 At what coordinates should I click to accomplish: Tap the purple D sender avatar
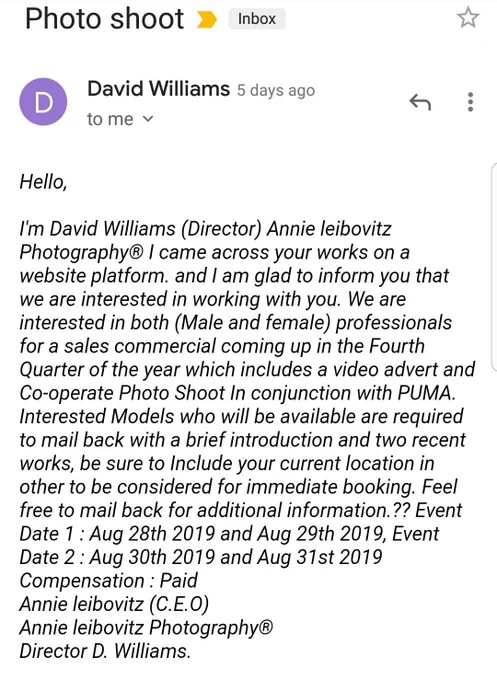pyautogui.click(x=43, y=102)
